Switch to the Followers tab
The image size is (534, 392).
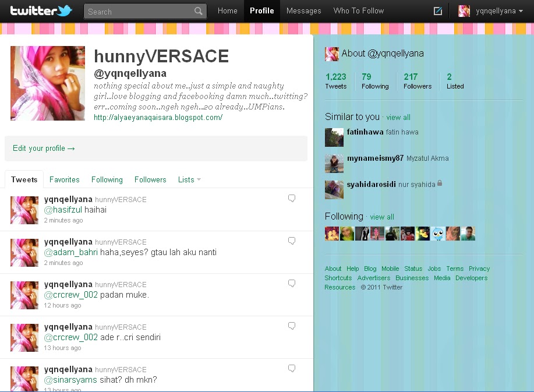click(x=150, y=179)
